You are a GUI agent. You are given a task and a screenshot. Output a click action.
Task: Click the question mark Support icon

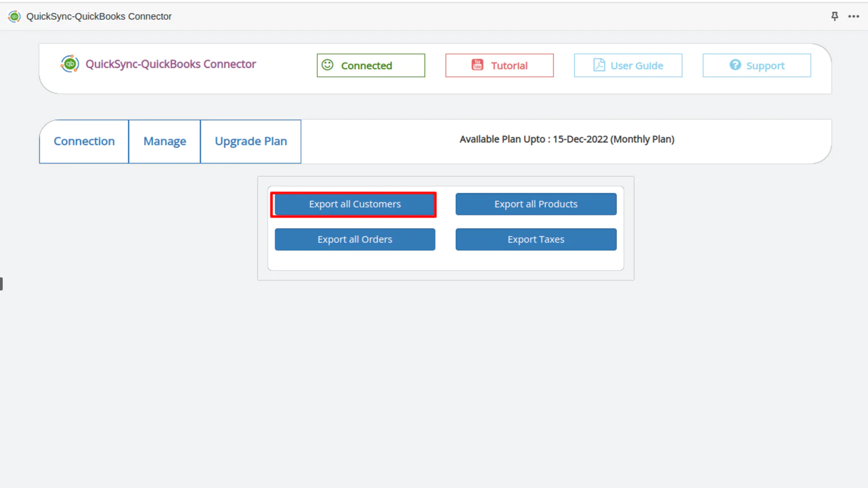pyautogui.click(x=735, y=65)
